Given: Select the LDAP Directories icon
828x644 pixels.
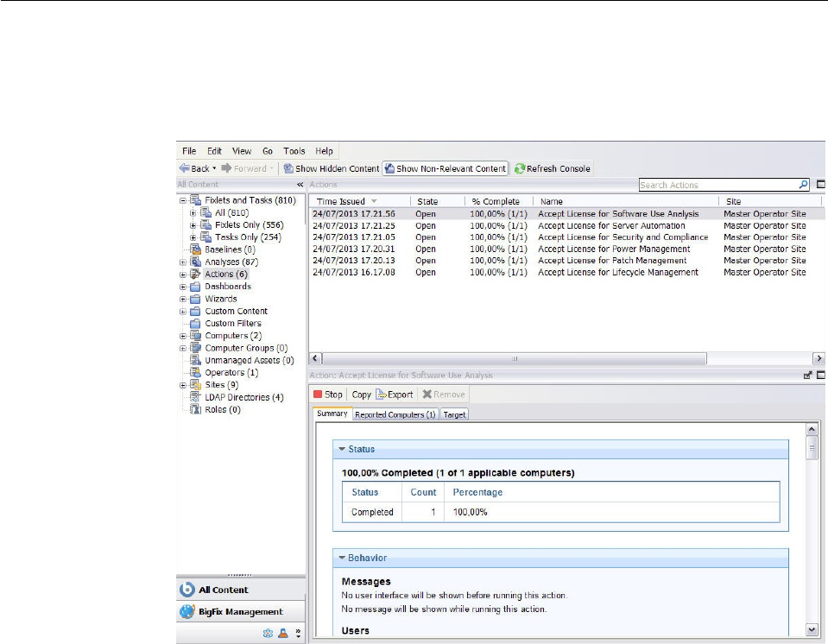Looking at the screenshot, I should (195, 397).
